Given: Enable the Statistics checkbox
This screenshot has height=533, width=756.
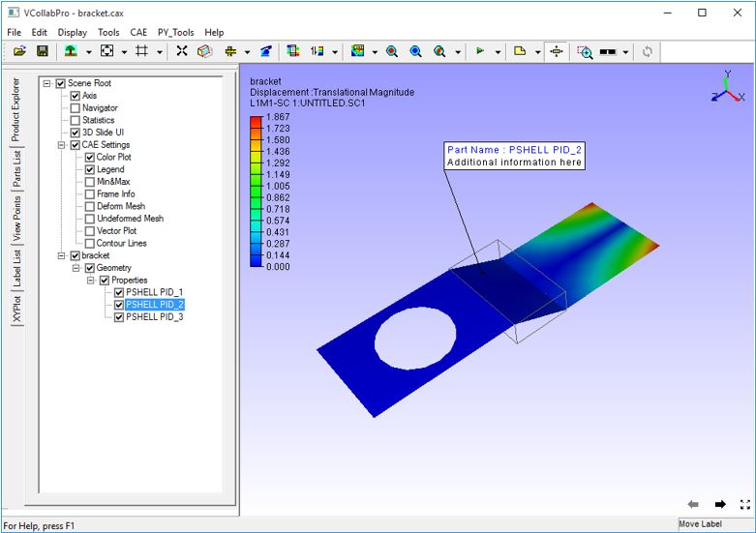Looking at the screenshot, I should tap(76, 120).
